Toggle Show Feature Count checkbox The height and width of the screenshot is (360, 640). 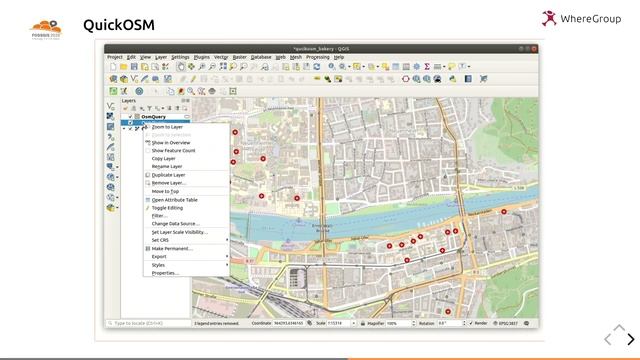coord(148,151)
